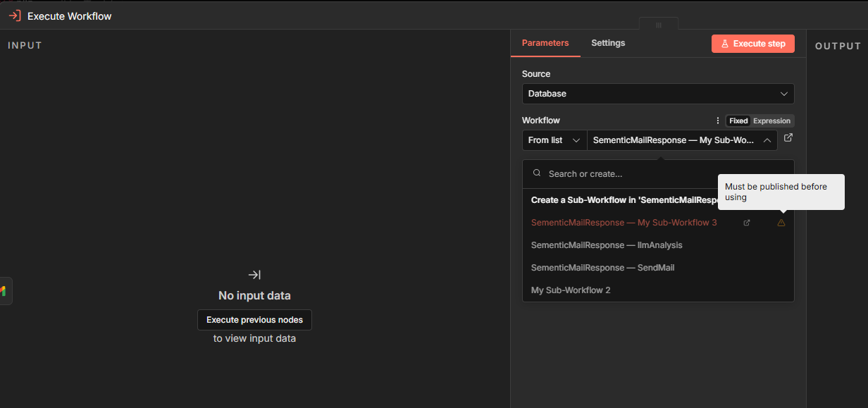Viewport: 868px width, 408px height.
Task: Click the input arrow icon above 'No input data'
Action: tap(254, 275)
